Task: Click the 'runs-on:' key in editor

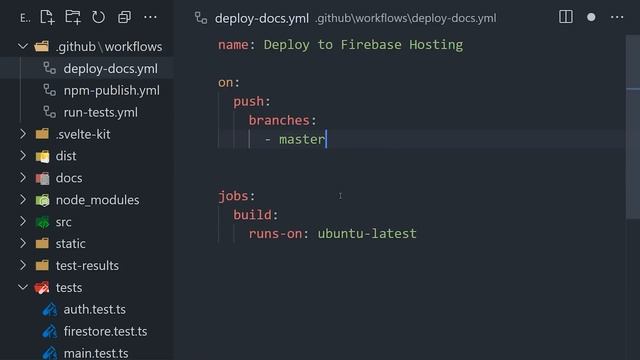Action: [279, 234]
